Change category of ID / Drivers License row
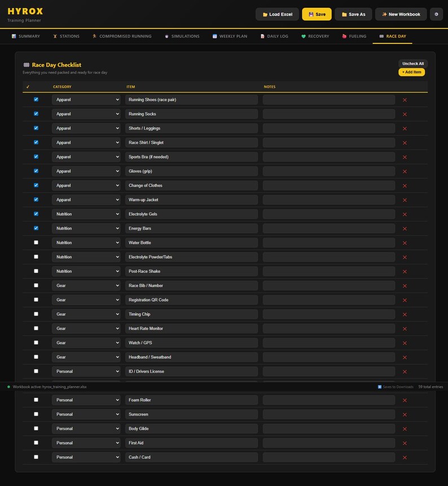This screenshot has width=448, height=486. [86, 372]
